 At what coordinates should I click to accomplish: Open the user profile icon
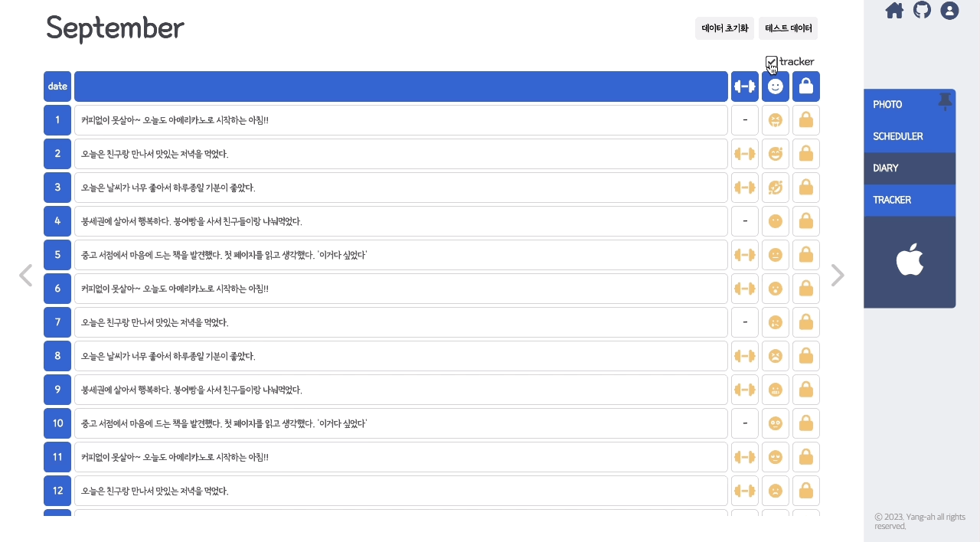[x=949, y=10]
